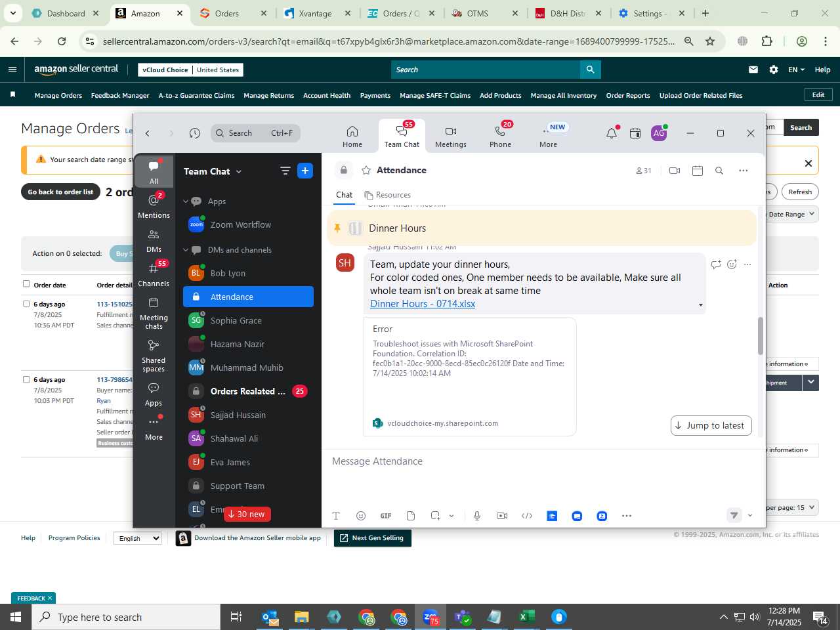Expand screenshot options dropdown arrow
This screenshot has width=840, height=630.
451,516
